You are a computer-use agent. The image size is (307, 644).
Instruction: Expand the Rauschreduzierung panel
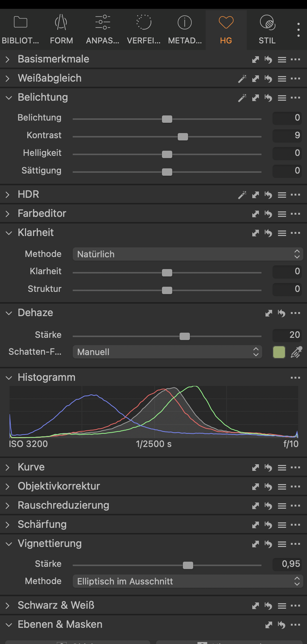coord(8,506)
